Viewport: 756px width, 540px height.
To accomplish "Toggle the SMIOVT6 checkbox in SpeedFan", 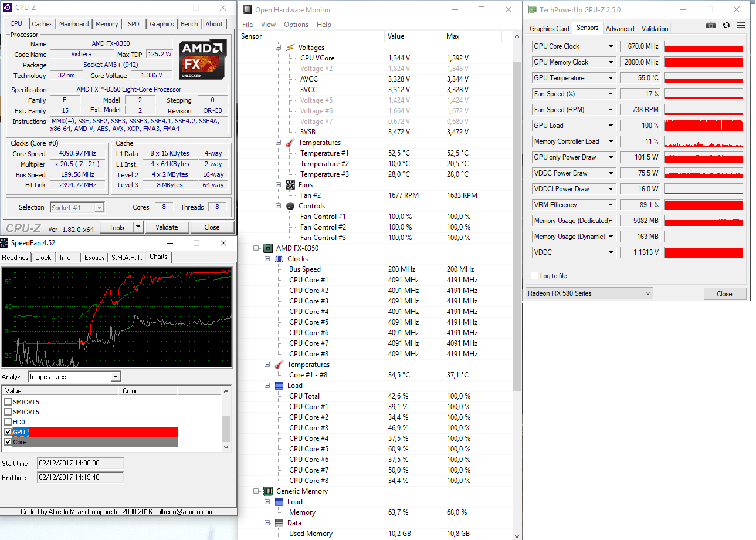I will click(x=8, y=412).
